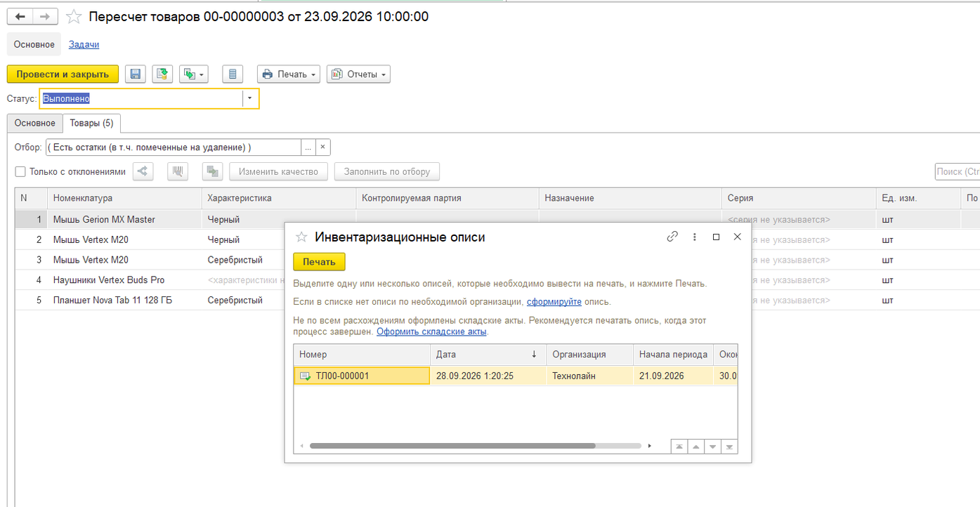Click the Провести и закрыть button
This screenshot has width=980, height=507.
point(63,74)
